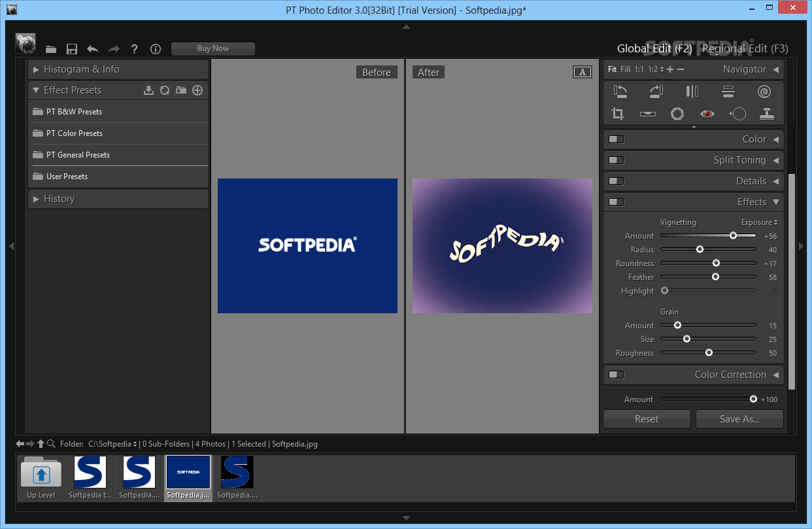This screenshot has width=812, height=529.
Task: Refresh the Effect Presets list
Action: coord(165,90)
